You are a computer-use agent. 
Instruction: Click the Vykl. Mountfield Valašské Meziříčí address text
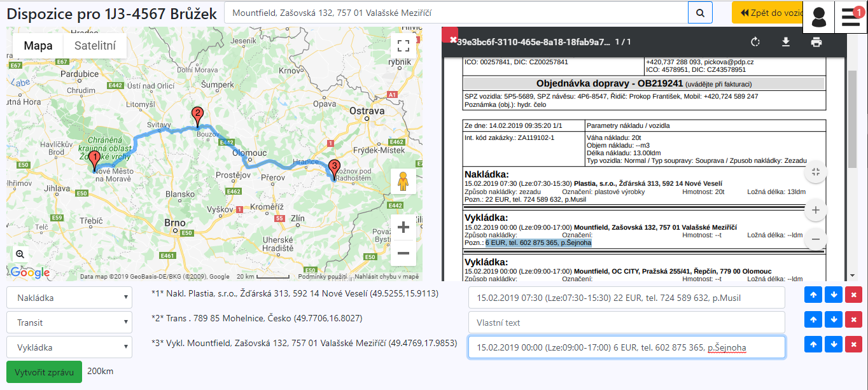coord(304,343)
